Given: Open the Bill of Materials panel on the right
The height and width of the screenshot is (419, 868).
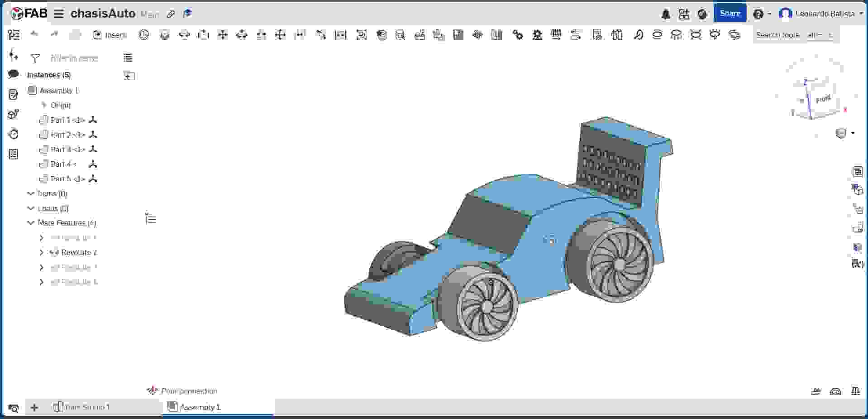Looking at the screenshot, I should pos(858,171).
